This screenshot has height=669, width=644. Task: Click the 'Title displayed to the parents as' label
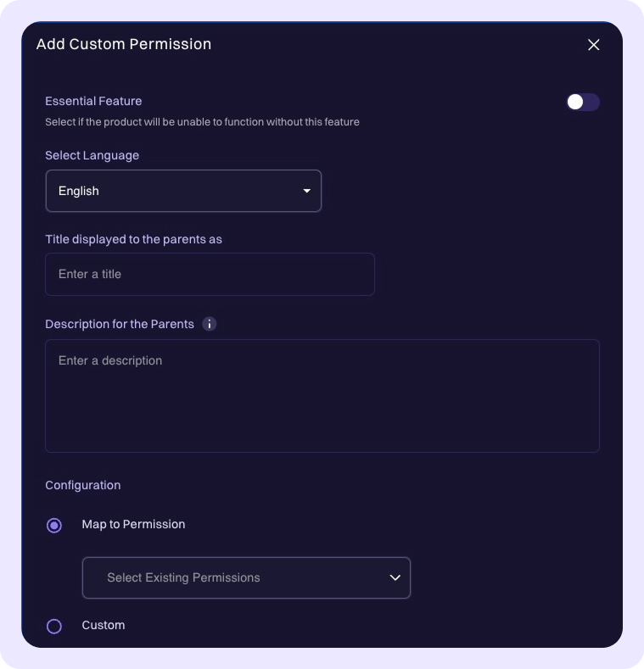pyautogui.click(x=133, y=239)
